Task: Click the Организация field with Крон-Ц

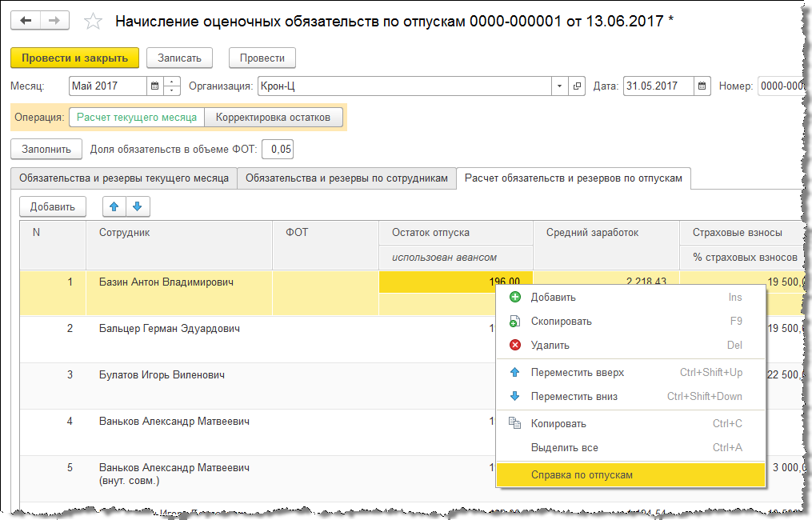Action: click(x=405, y=86)
